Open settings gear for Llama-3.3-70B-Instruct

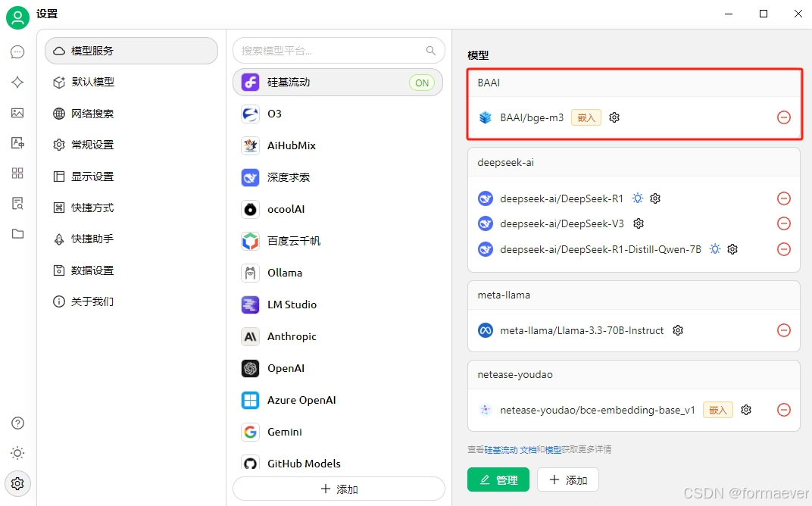[678, 330]
